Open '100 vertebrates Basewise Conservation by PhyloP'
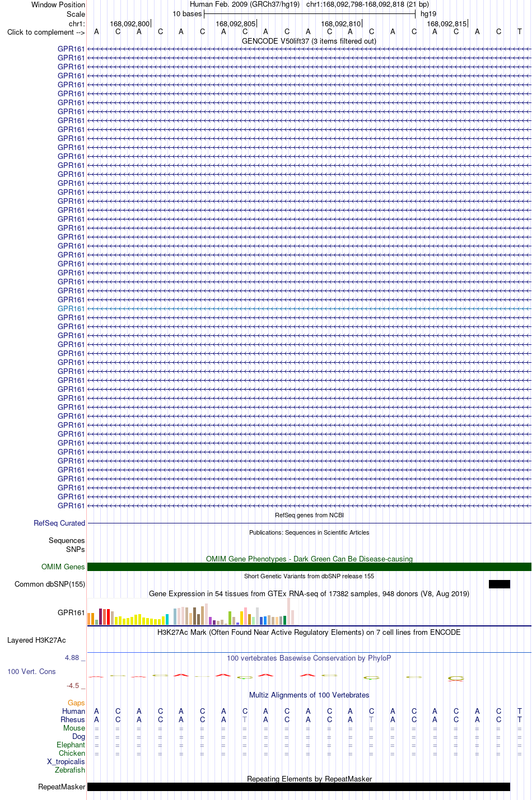 (309, 658)
